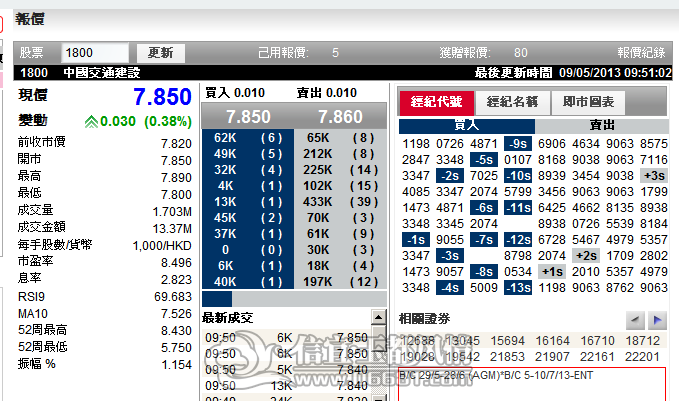Select broker code 4085 in buy list

(x=416, y=192)
